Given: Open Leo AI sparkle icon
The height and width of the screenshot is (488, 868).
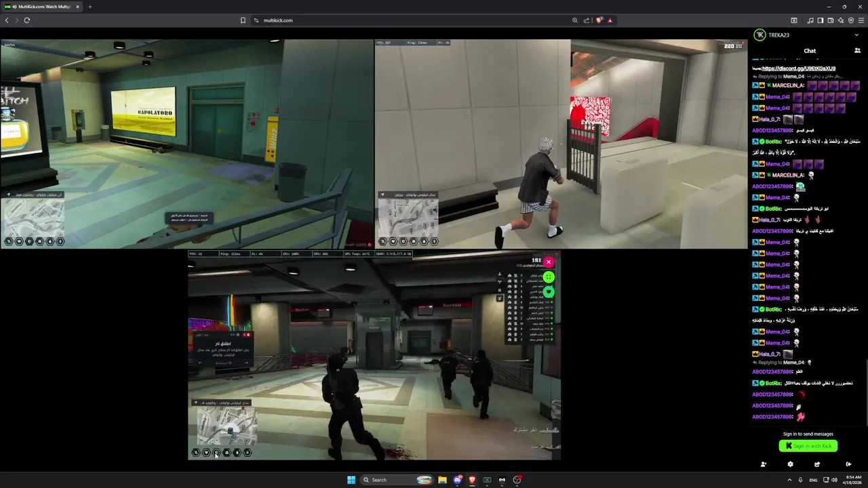Looking at the screenshot, I should (x=841, y=20).
